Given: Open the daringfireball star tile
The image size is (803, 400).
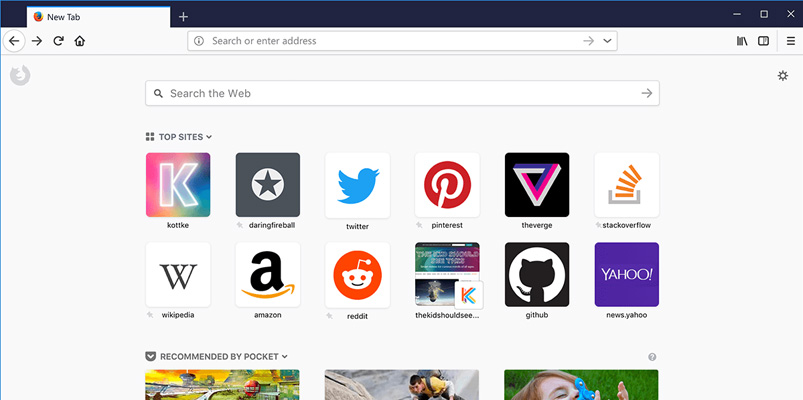Looking at the screenshot, I should (x=267, y=185).
